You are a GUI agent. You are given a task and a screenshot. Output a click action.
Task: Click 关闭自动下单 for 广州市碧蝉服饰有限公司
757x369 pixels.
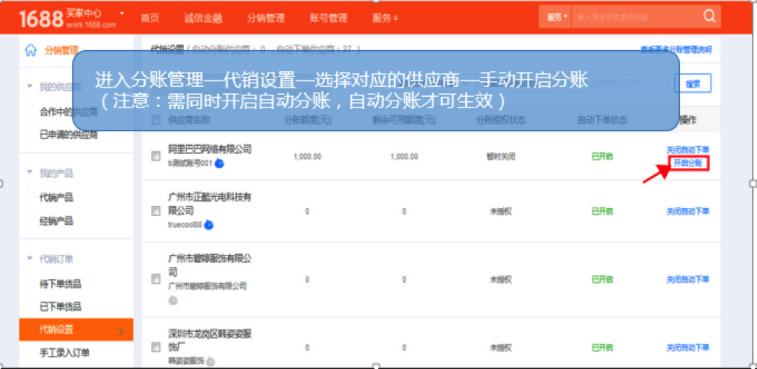[688, 279]
